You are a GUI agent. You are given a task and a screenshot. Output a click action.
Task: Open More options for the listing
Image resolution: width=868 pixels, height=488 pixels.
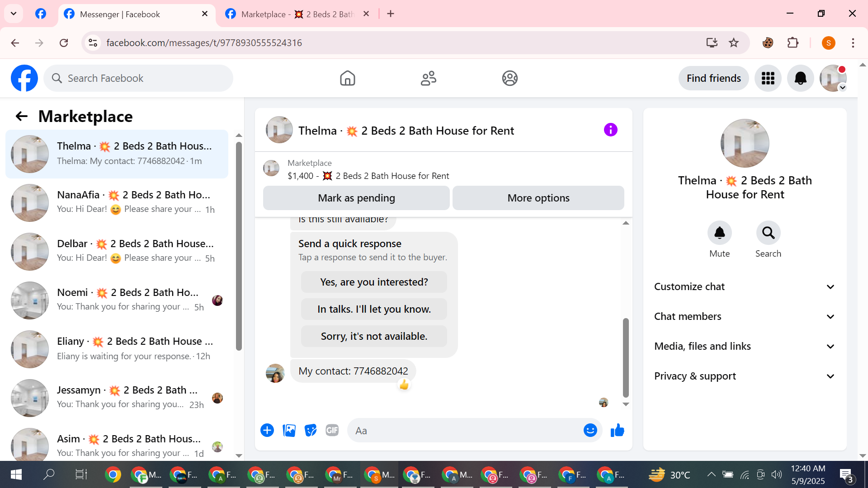538,198
